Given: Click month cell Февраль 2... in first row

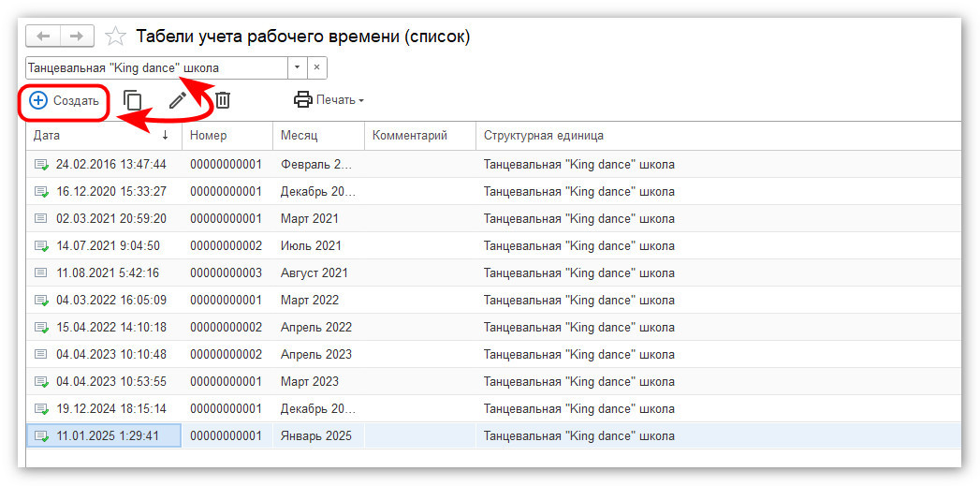Looking at the screenshot, I should pos(317,165).
